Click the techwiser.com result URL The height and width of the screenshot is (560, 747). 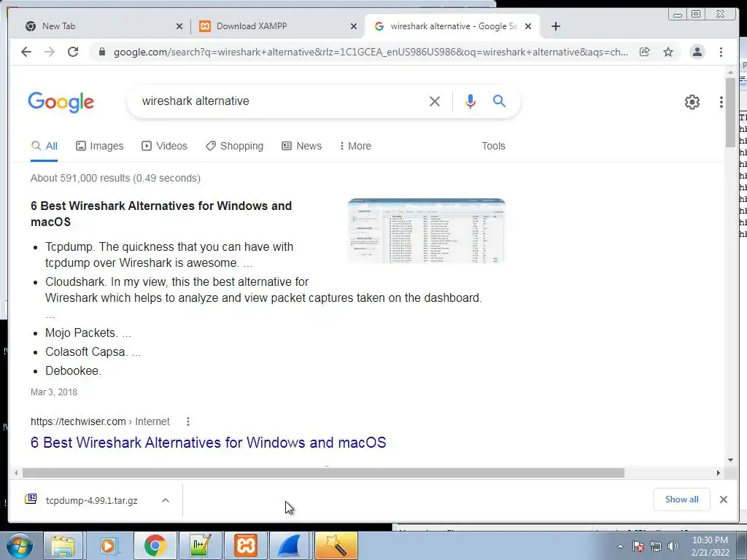coord(100,421)
